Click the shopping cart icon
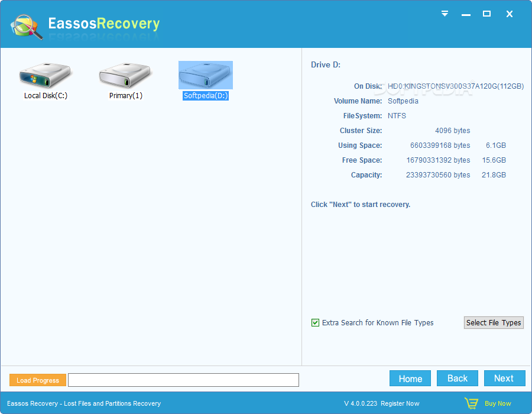Image resolution: width=532 pixels, height=414 pixels. point(471,403)
